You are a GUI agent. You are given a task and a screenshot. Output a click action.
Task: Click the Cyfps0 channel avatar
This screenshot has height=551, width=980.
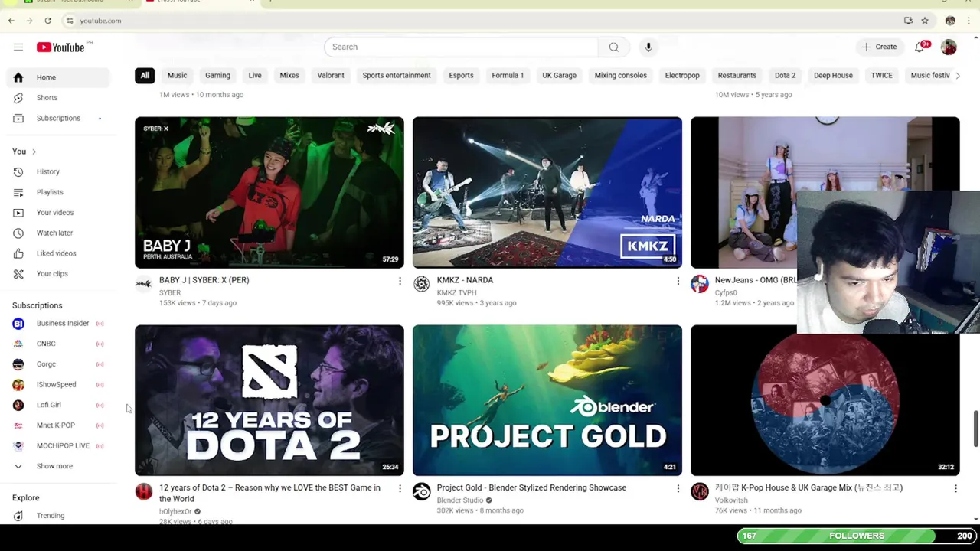700,284
